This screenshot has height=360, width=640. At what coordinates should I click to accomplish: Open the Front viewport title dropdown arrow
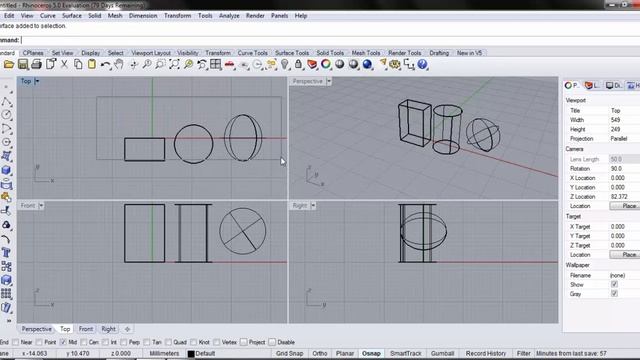(x=41, y=206)
